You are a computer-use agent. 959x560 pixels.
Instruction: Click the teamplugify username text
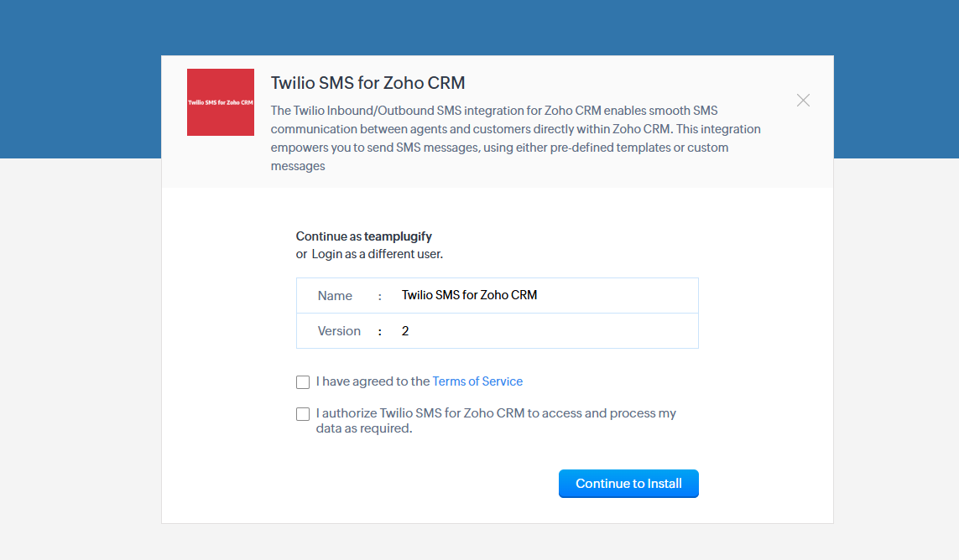398,236
